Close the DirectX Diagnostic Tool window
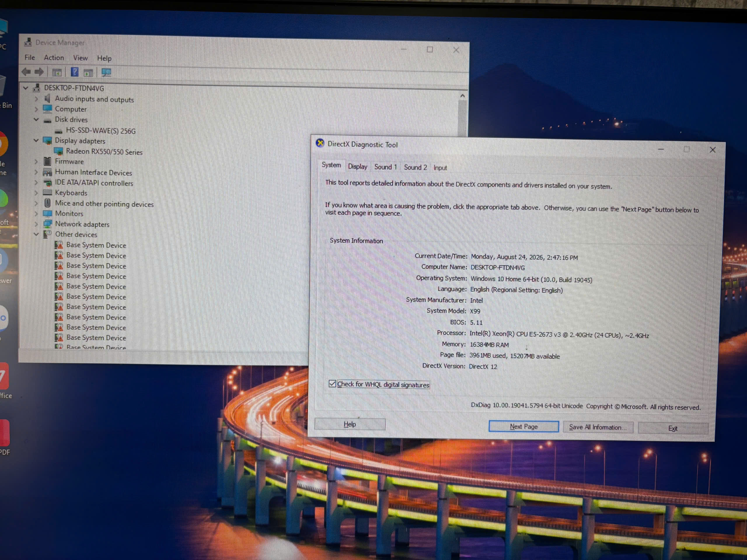The image size is (747, 560). [713, 150]
